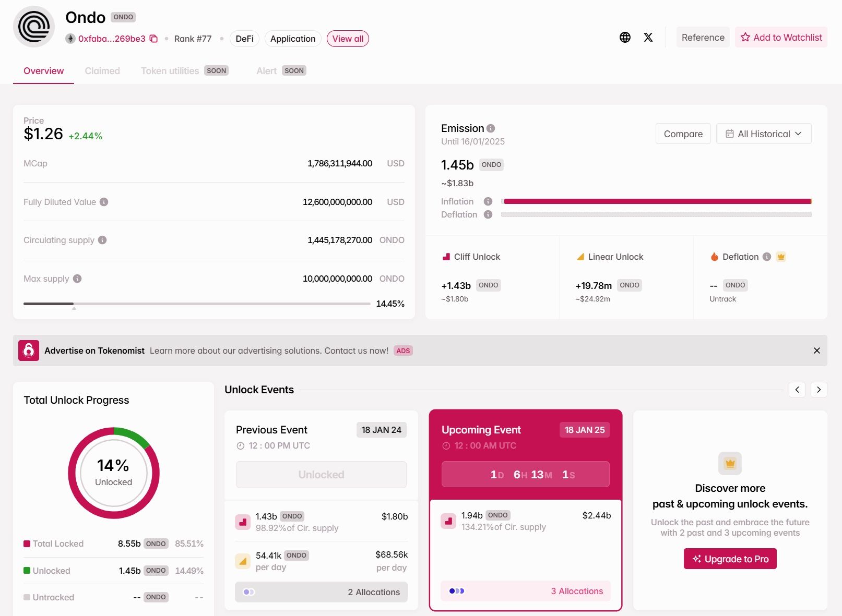Go to next unlock events arrow
Viewport: 842px width, 616px height.
(x=819, y=390)
